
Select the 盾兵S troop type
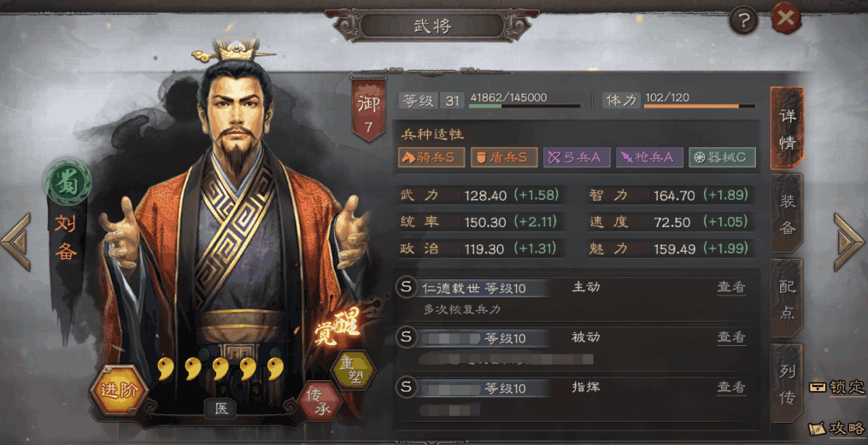pos(504,158)
